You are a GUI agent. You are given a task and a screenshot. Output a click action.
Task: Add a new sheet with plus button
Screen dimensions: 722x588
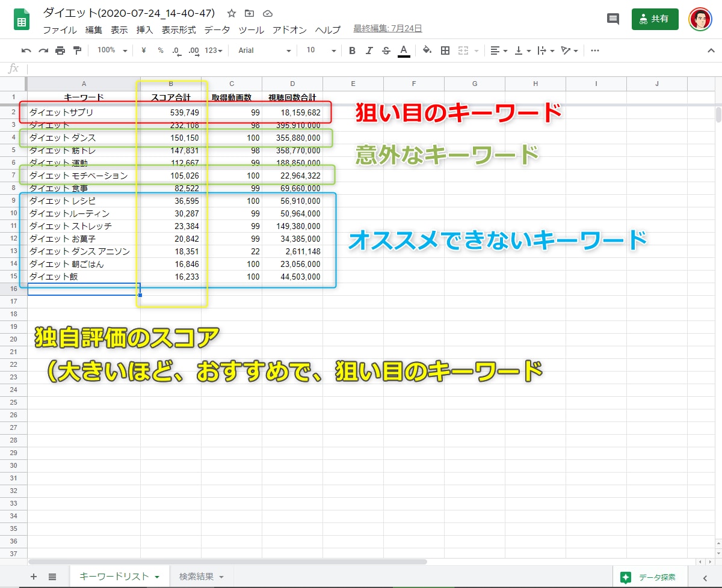coord(34,577)
